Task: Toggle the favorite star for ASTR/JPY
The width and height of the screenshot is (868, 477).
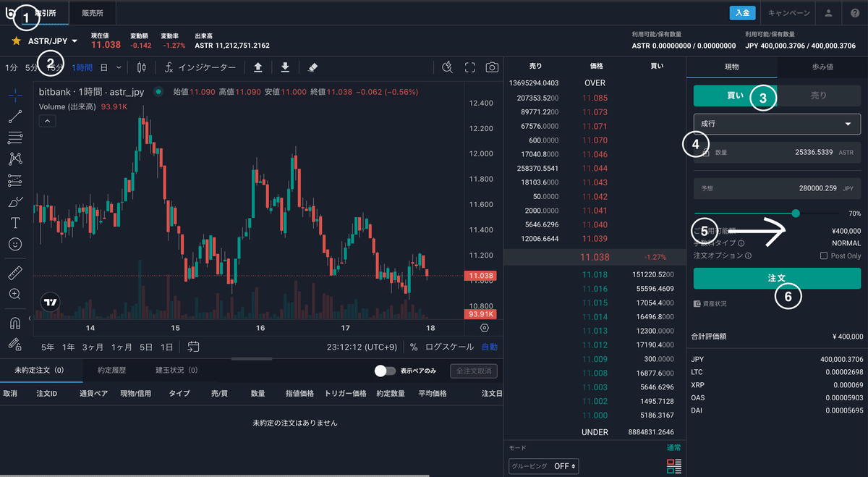Action: pos(16,41)
